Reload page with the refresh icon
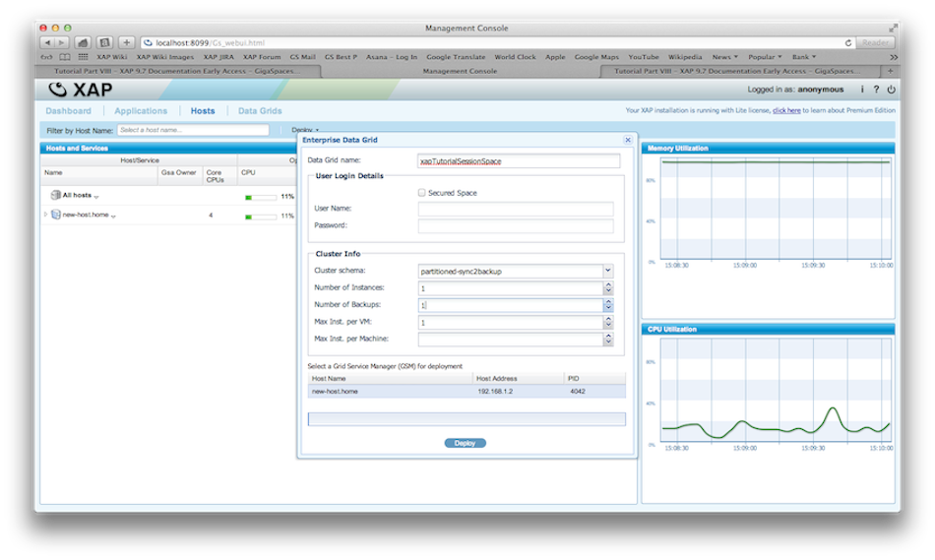Screen dimensions: 935x560 pyautogui.click(x=848, y=43)
